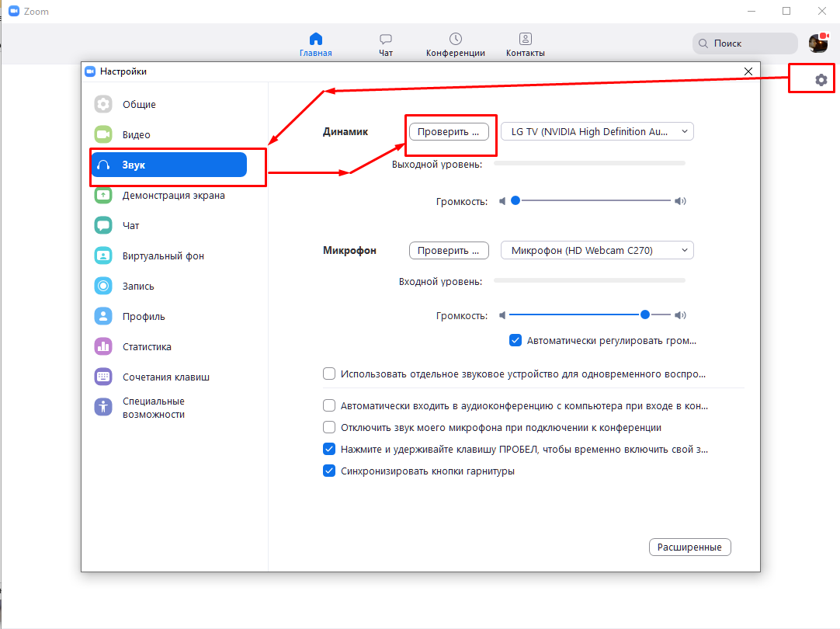Click the Сочетания клавиш keyboard icon
Screen dimensions: 840x629
[x=103, y=377]
